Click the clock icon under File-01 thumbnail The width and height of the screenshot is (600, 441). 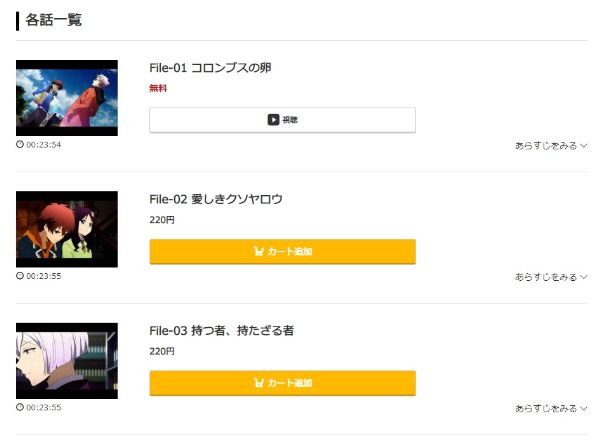click(x=20, y=144)
